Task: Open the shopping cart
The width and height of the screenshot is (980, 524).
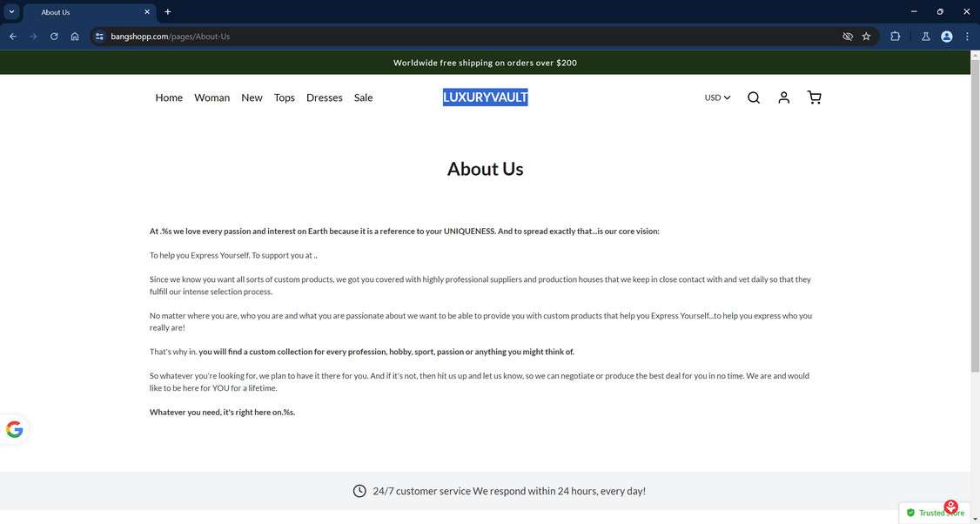Action: [814, 97]
